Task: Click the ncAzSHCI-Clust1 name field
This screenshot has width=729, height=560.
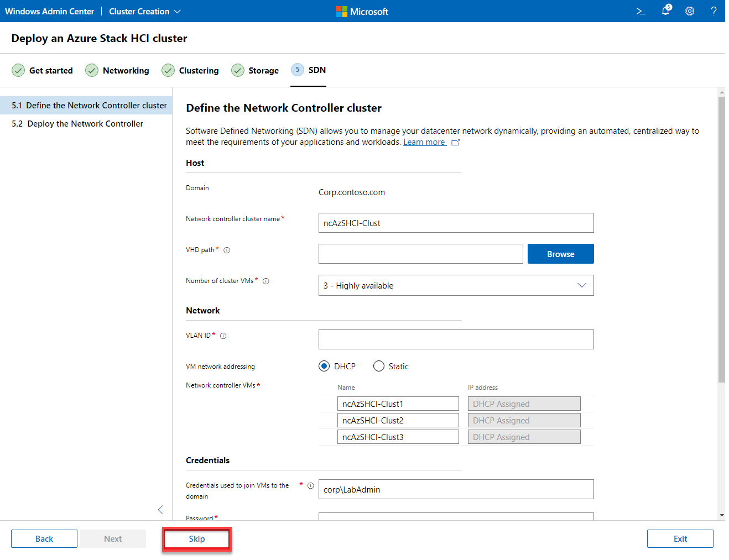Action: (398, 404)
